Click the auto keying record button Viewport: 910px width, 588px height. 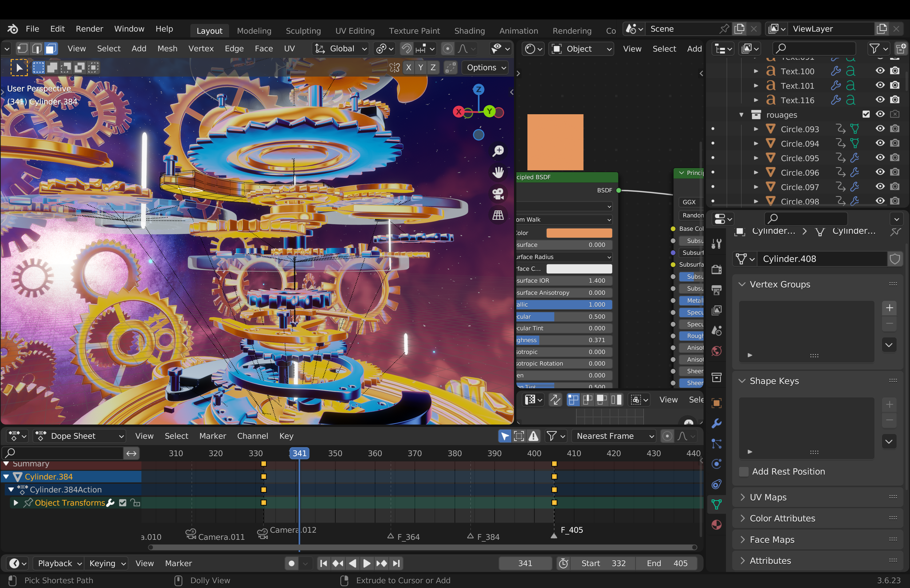point(291,563)
